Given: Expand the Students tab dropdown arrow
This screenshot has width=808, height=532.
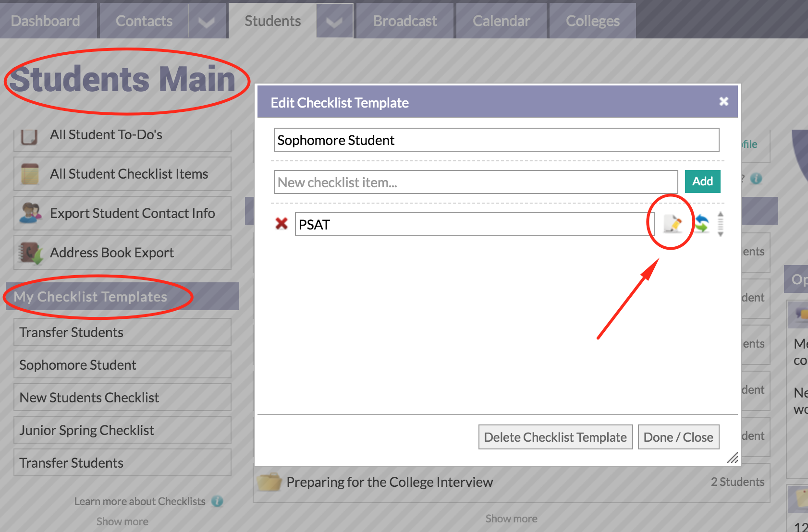Looking at the screenshot, I should click(x=334, y=22).
